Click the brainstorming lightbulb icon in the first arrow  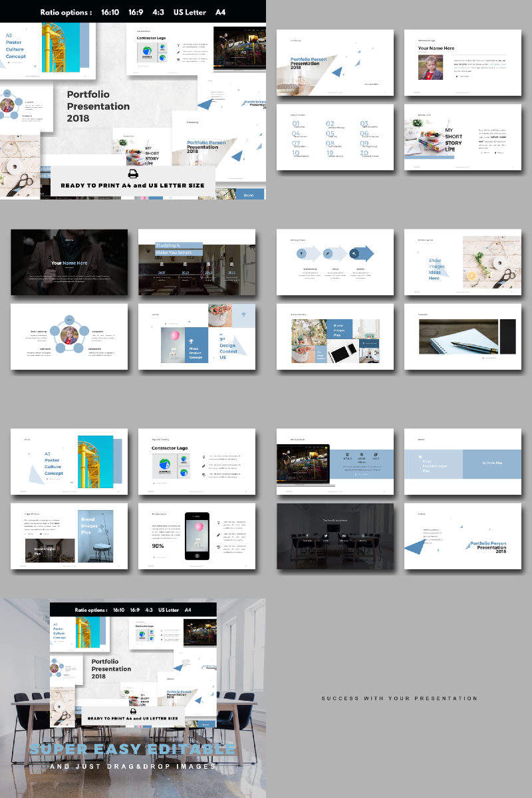pos(301,253)
